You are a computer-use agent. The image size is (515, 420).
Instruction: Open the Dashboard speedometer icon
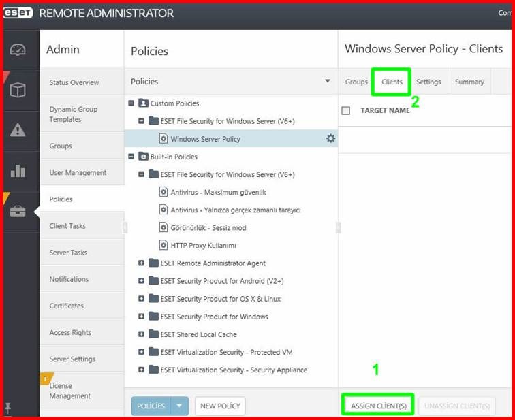click(x=18, y=50)
